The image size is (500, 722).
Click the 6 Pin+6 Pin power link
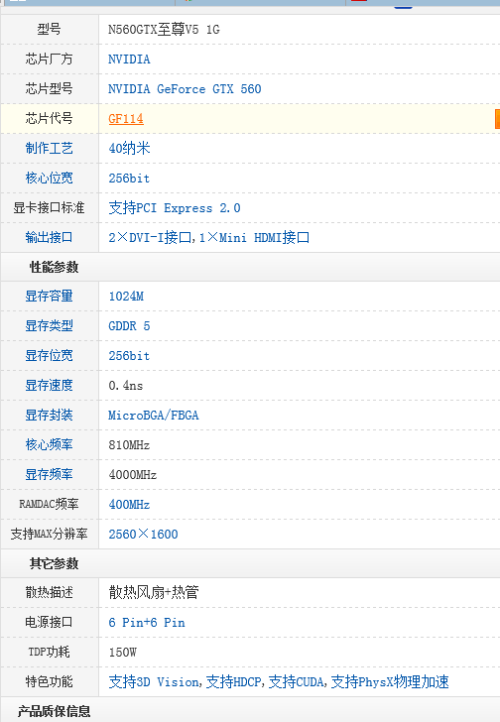pyautogui.click(x=147, y=623)
